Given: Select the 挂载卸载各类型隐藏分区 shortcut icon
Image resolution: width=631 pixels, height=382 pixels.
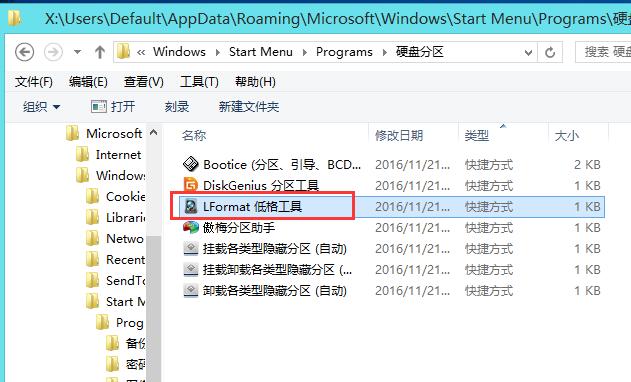Looking at the screenshot, I should coord(191,270).
